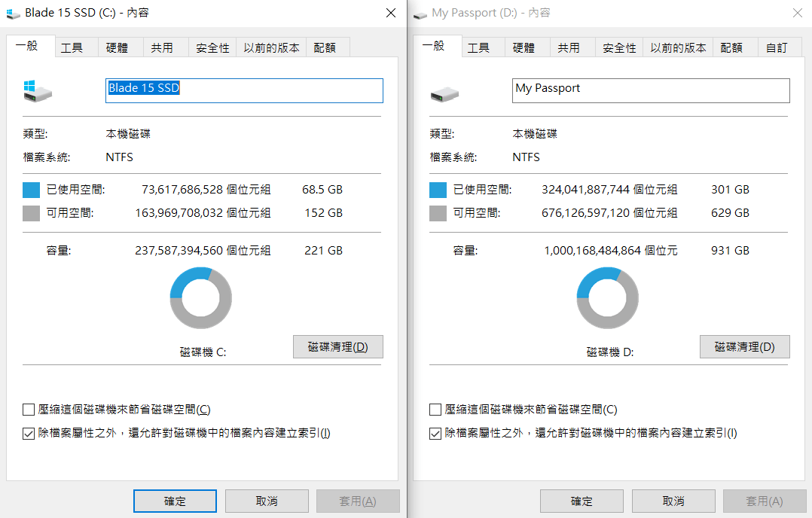Viewport: 812px width, 518px height.
Task: Click the Blade 15 SSD volume name field
Action: click(x=244, y=90)
